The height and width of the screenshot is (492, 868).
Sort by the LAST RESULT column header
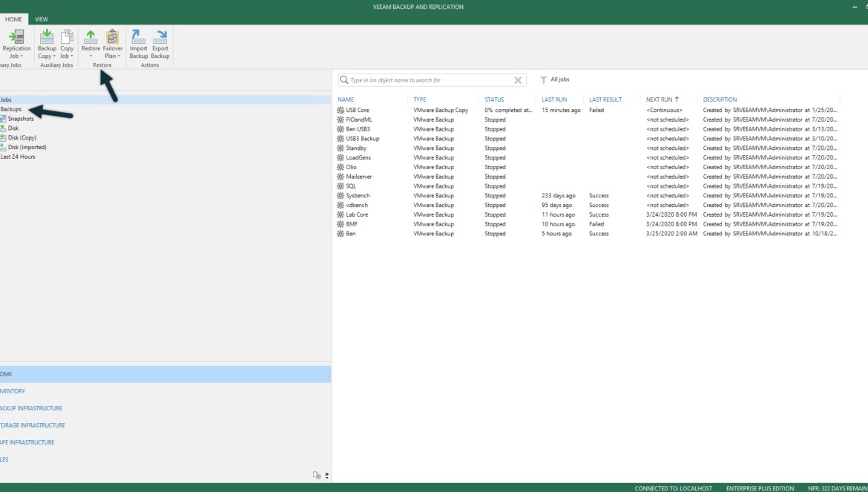605,99
